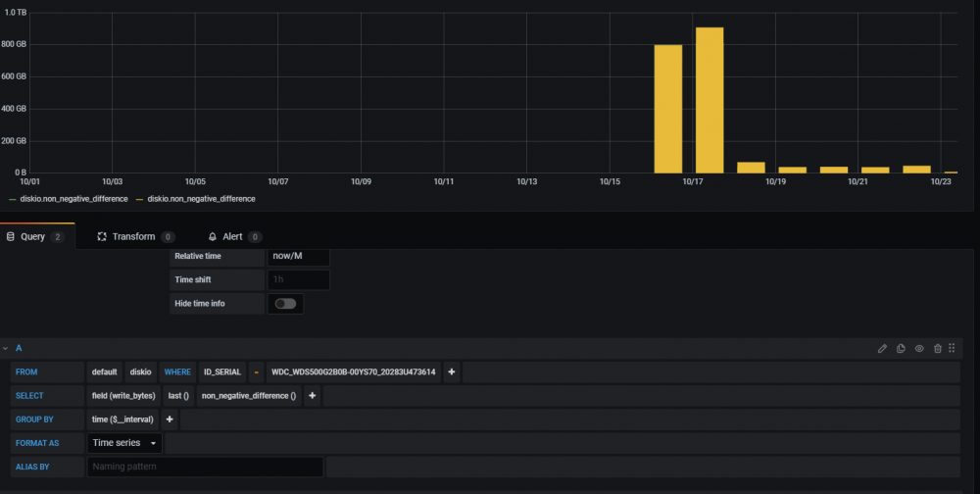Change the diskio measurement segment
Image resolution: width=980 pixels, height=494 pixels.
[x=140, y=372]
